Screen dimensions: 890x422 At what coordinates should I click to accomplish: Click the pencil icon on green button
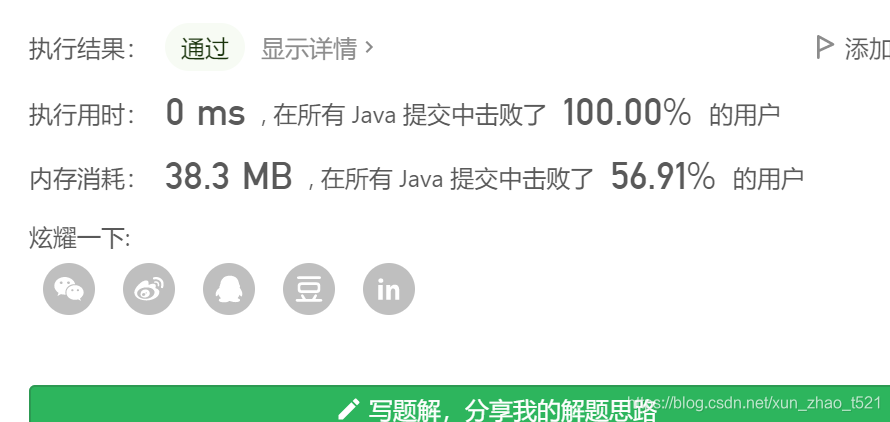tap(349, 409)
